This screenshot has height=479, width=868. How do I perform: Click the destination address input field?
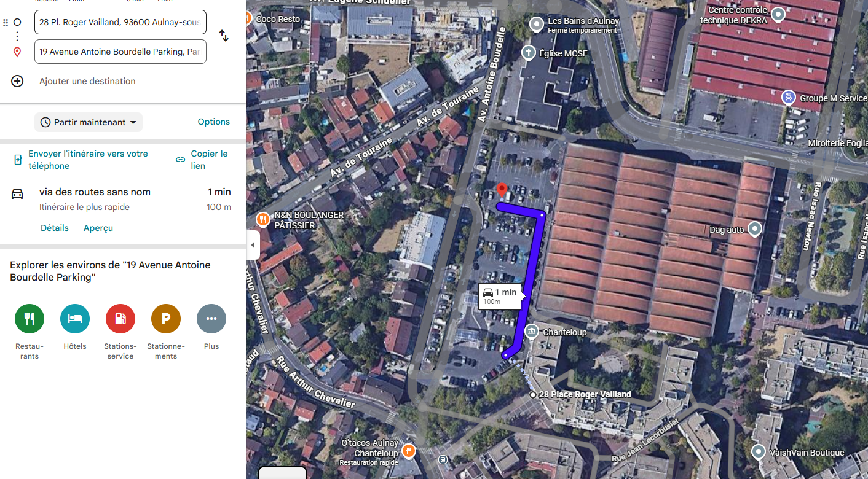tap(120, 52)
